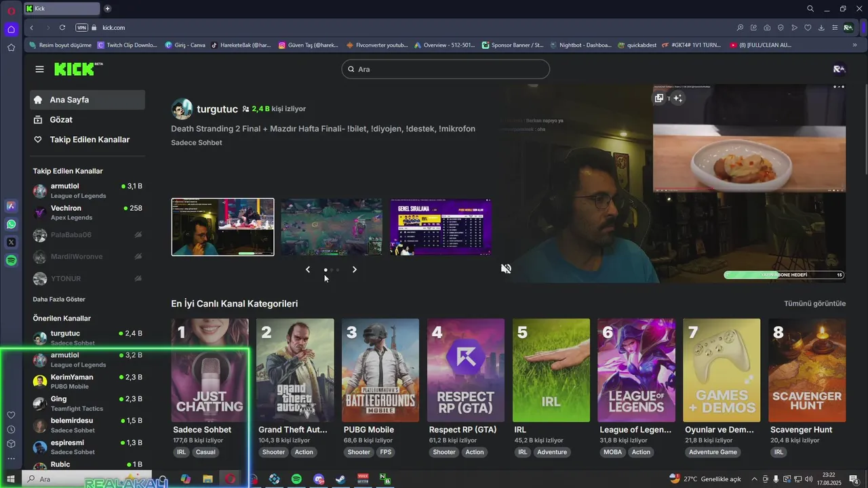Open KerimYaman recommended channel
Screen dimensions: 868x488
87,382
